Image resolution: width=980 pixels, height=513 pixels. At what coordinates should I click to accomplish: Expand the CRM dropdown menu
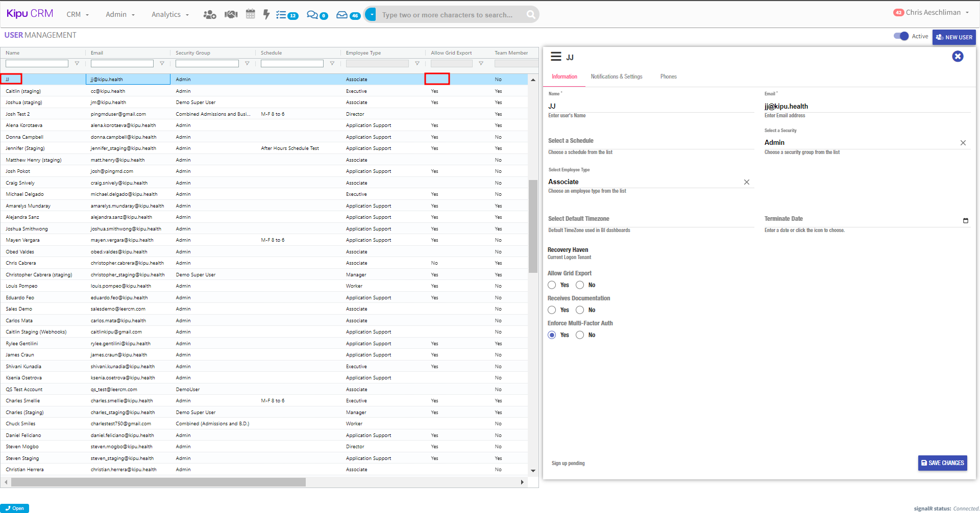[78, 15]
